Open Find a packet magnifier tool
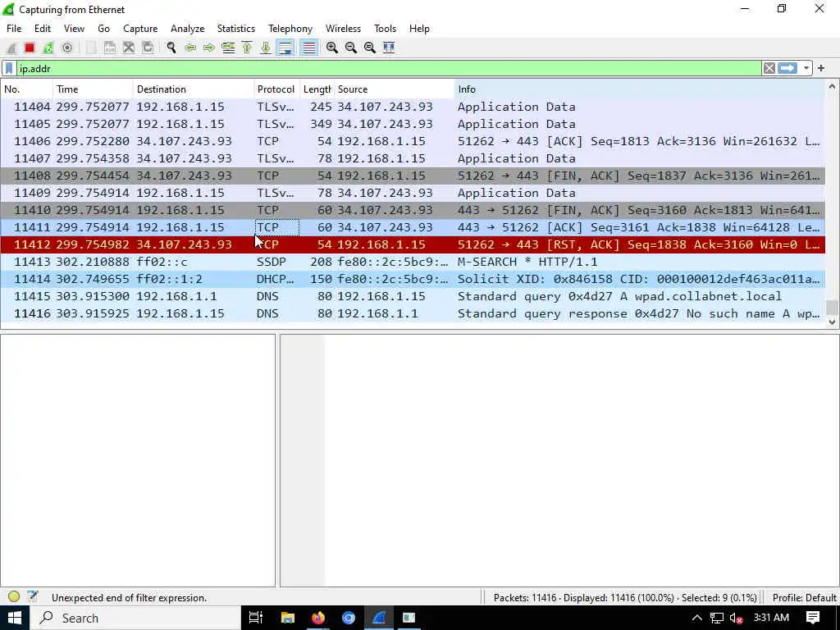840x630 pixels. [171, 48]
